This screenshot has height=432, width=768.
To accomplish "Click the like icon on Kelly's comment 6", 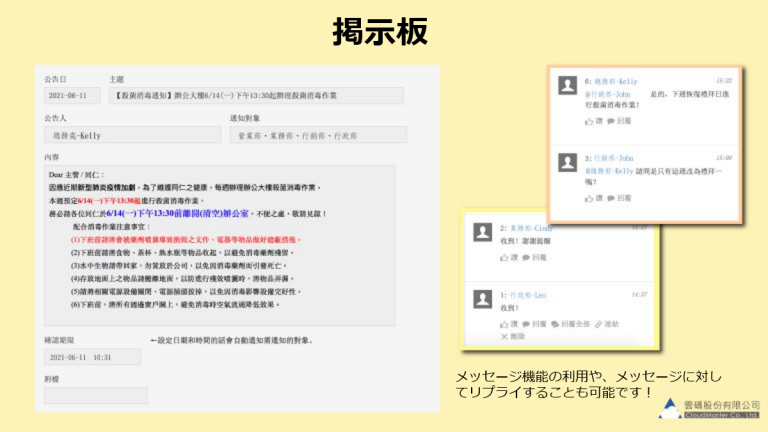I will point(590,122).
